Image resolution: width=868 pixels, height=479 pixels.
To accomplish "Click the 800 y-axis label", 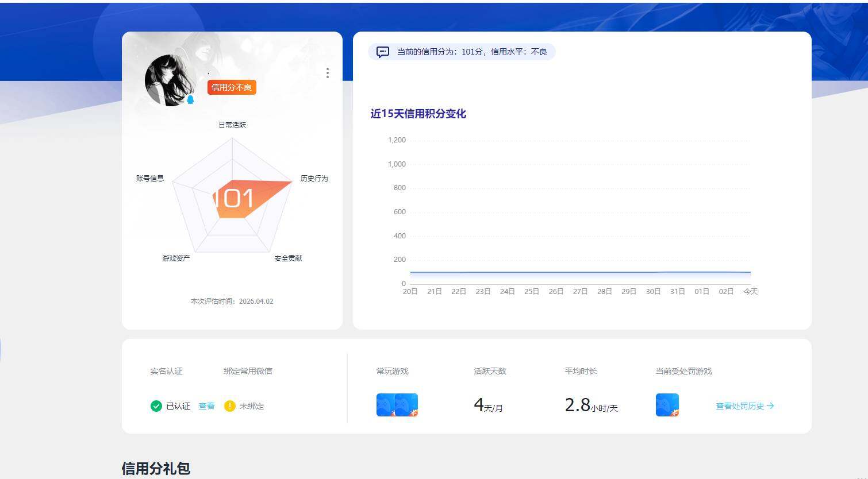I will tap(400, 188).
